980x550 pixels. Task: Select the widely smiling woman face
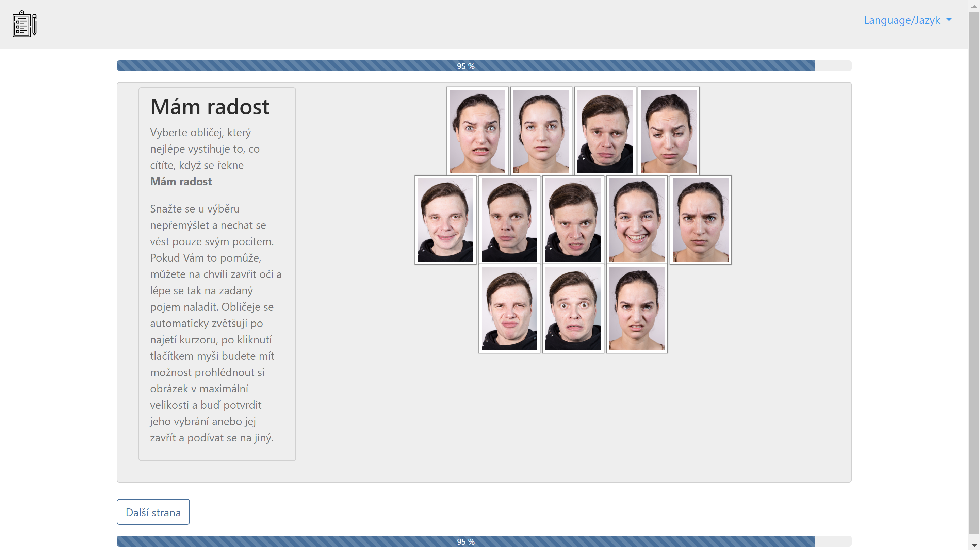[636, 220]
